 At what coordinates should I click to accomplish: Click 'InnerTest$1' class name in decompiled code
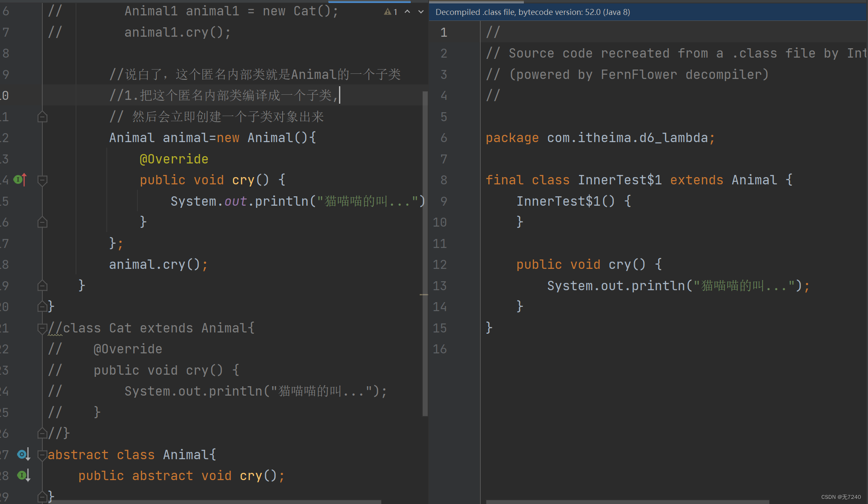click(x=619, y=180)
